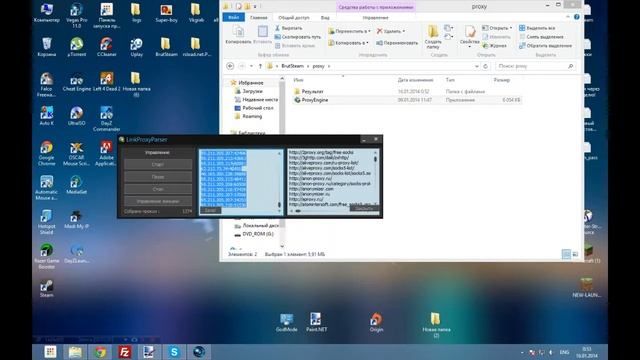Viewport: 640px width, 360px height.
Task: Click the Стоп button in LinkProxyParser
Action: click(x=158, y=189)
